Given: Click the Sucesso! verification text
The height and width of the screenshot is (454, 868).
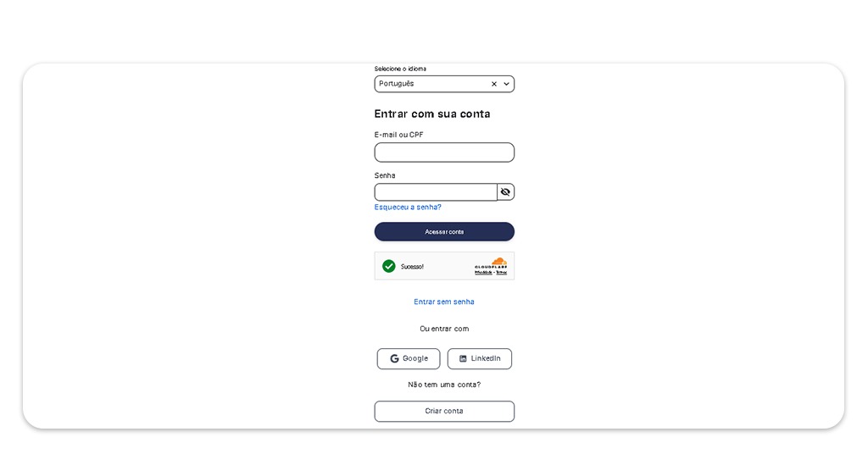Looking at the screenshot, I should 412,267.
